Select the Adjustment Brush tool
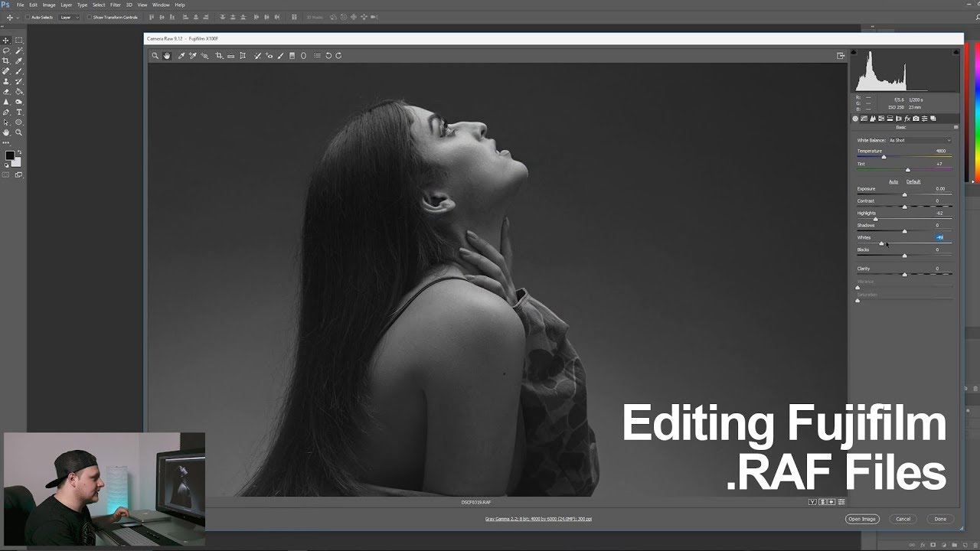 click(280, 56)
